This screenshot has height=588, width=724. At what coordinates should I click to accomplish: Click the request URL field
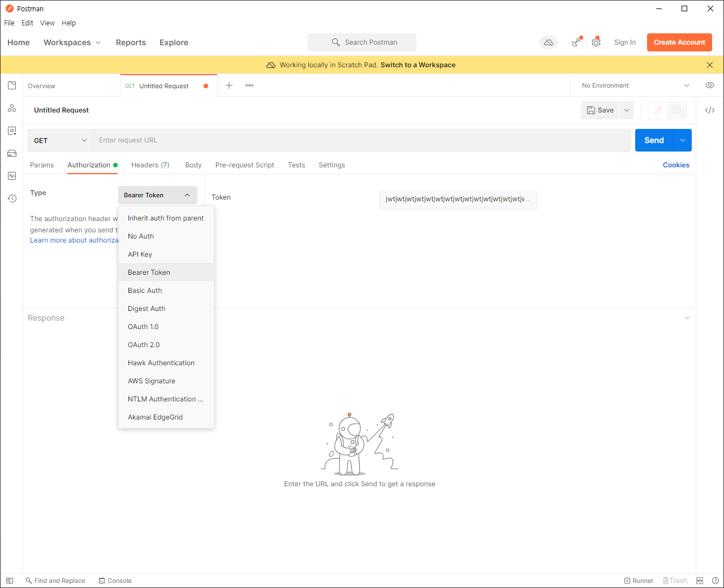pos(361,140)
